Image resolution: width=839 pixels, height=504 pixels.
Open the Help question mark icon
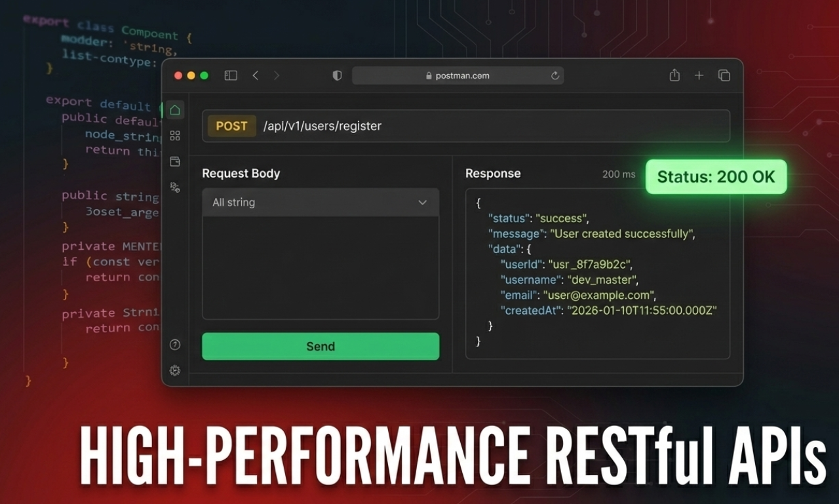pos(174,344)
